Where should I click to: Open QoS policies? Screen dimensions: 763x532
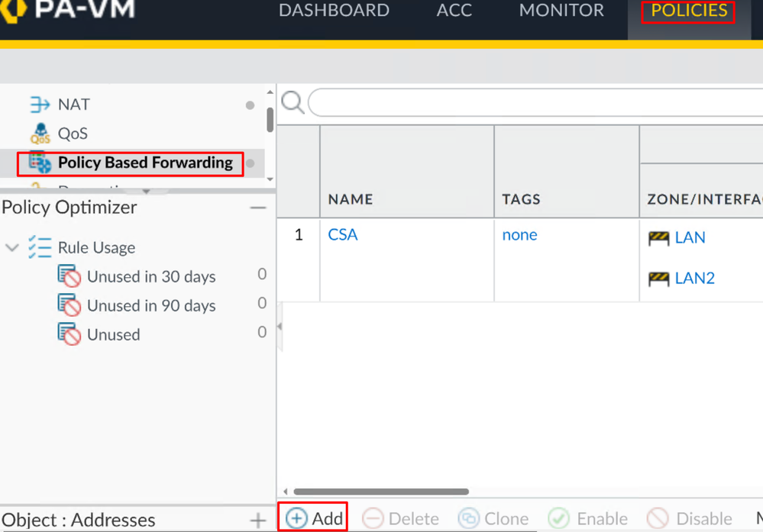click(73, 134)
